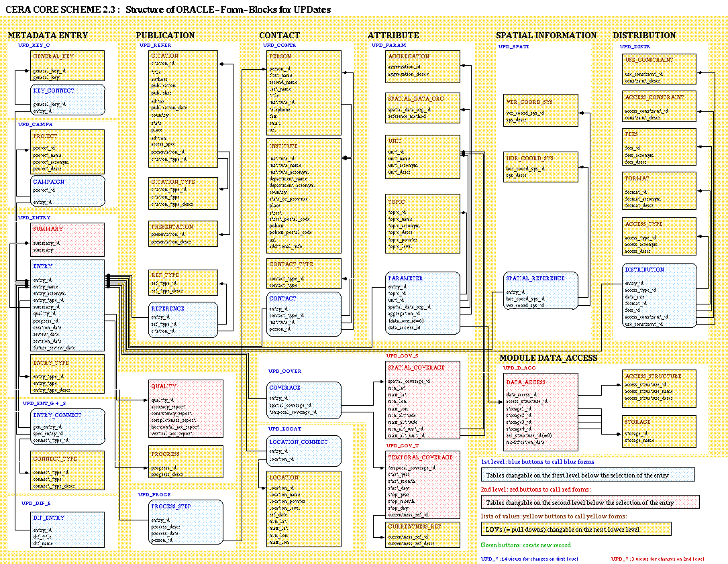
Task: Click the CAMPAIGN table box
Action: coord(67,190)
